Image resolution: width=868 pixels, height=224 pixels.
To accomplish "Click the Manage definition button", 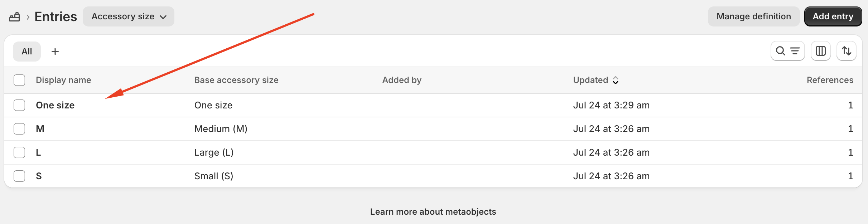I will click(x=753, y=16).
